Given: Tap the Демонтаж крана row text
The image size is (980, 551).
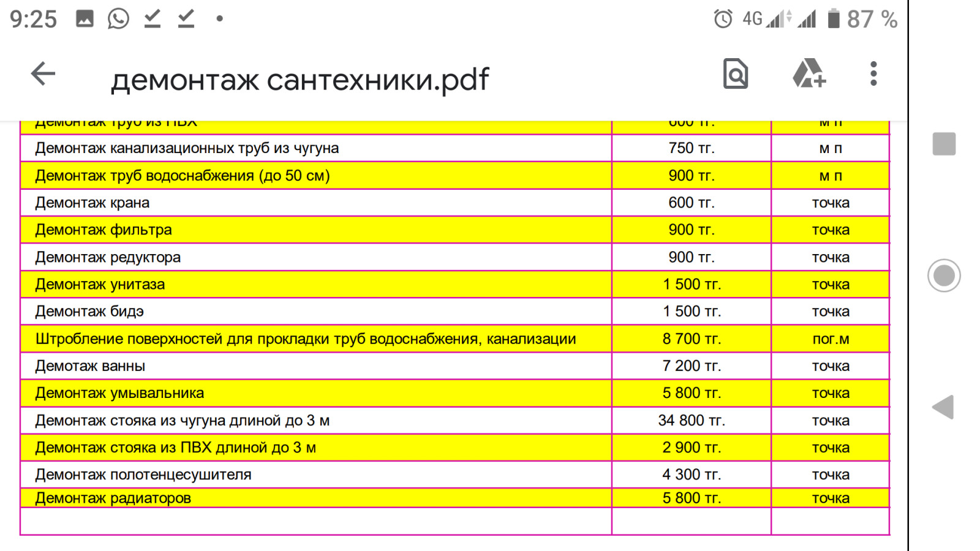Looking at the screenshot, I should [x=92, y=203].
